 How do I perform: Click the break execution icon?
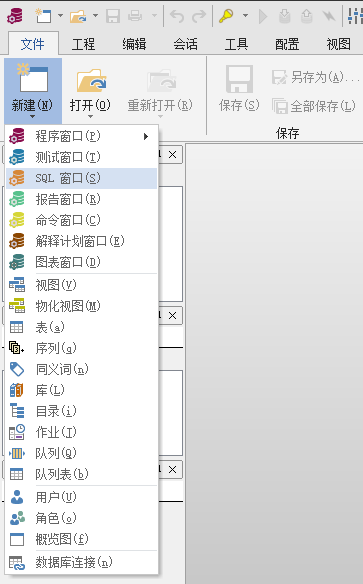pos(328,16)
